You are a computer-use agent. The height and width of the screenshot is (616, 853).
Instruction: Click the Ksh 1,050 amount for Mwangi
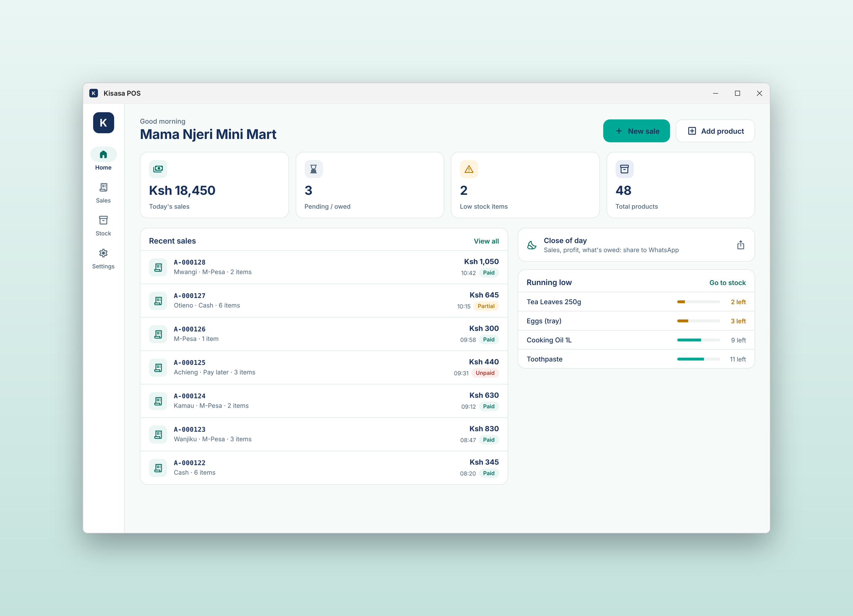[x=481, y=261]
